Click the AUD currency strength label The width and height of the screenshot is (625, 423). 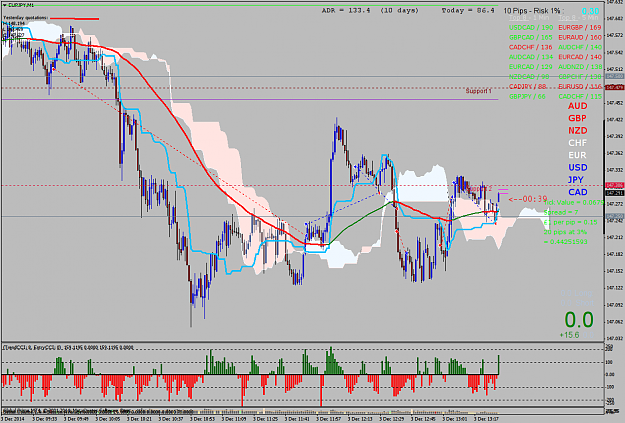click(578, 106)
